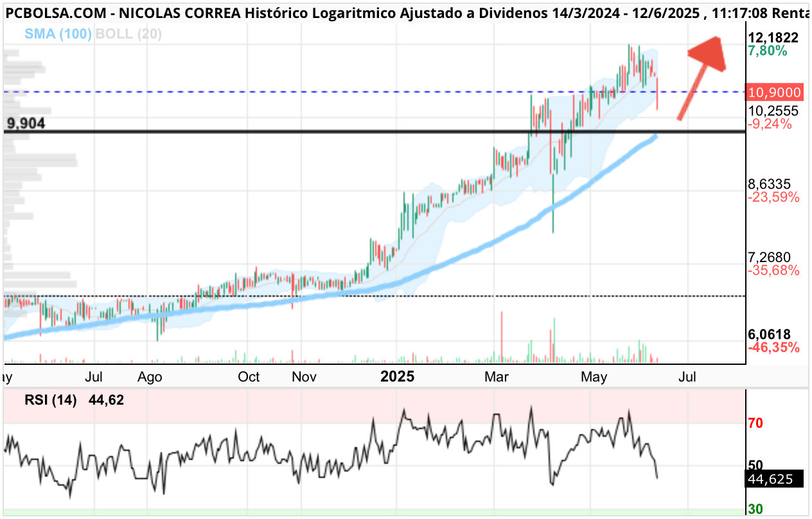
Task: Click the RSI 50 midline level label
Action: 755,465
